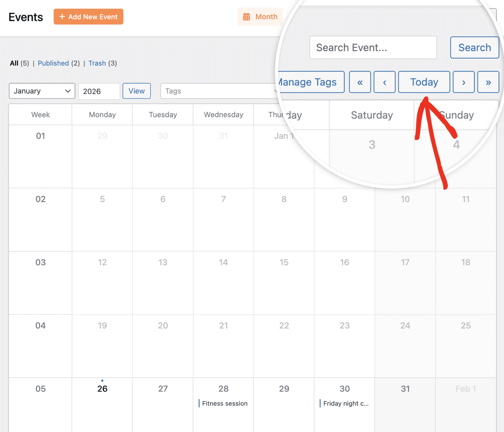Open Manage Tags
The image size is (504, 432).
tap(307, 82)
